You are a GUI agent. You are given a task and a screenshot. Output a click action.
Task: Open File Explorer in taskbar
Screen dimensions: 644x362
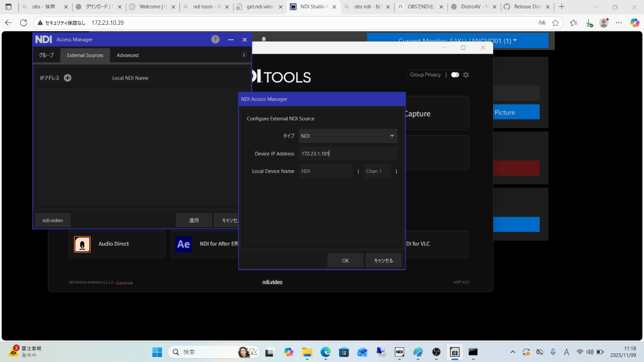pyautogui.click(x=307, y=352)
